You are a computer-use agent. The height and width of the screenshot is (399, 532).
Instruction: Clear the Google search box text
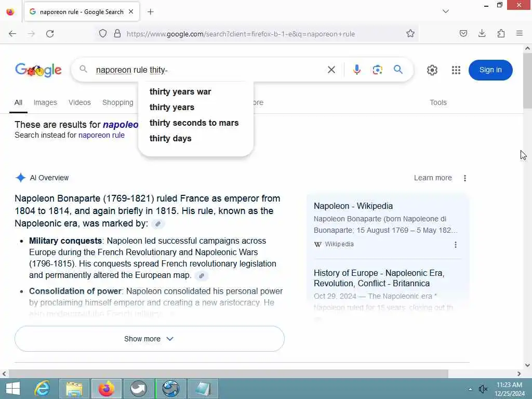click(x=331, y=70)
